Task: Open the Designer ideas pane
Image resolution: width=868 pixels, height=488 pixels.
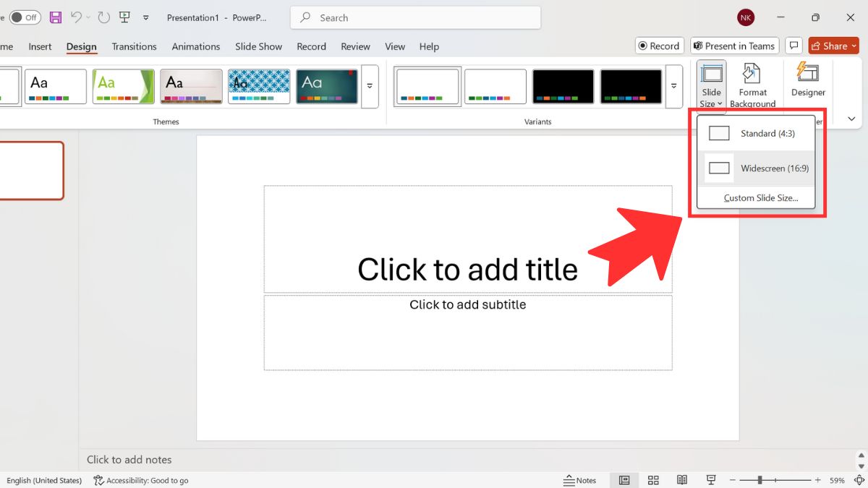Action: coord(808,80)
